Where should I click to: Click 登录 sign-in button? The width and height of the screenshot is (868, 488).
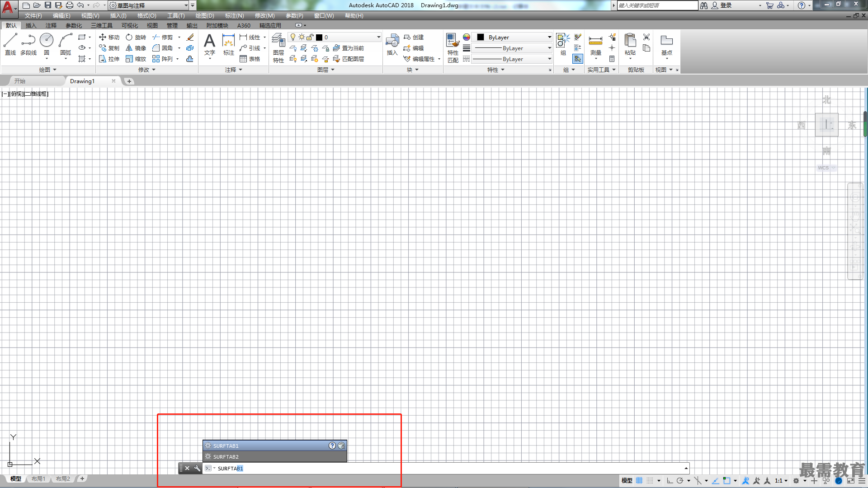coord(722,5)
